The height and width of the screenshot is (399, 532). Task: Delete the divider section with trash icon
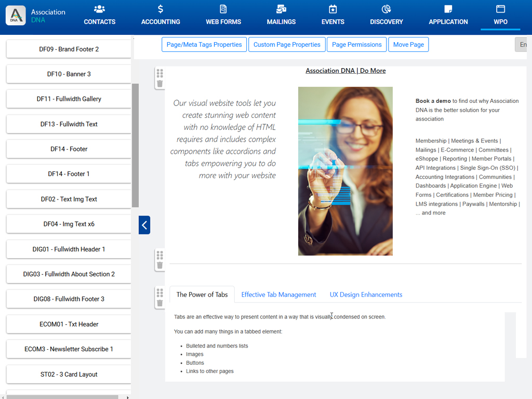point(160,265)
